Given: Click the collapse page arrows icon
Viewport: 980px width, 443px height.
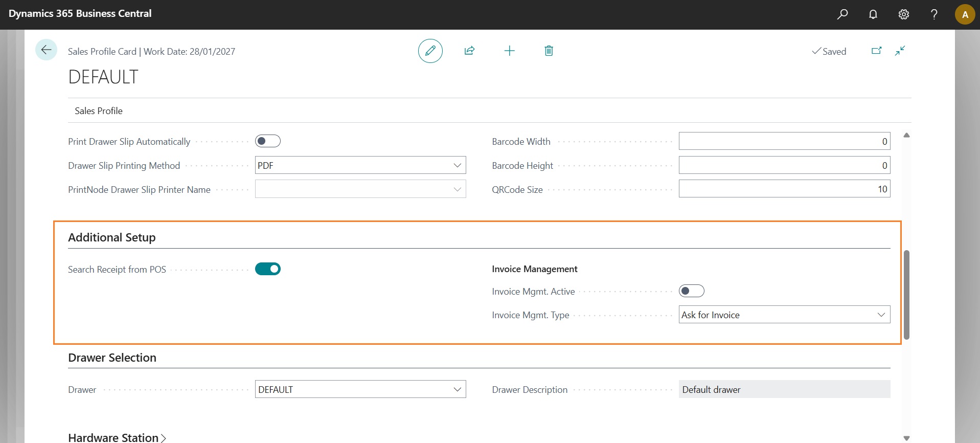Looking at the screenshot, I should click(900, 51).
